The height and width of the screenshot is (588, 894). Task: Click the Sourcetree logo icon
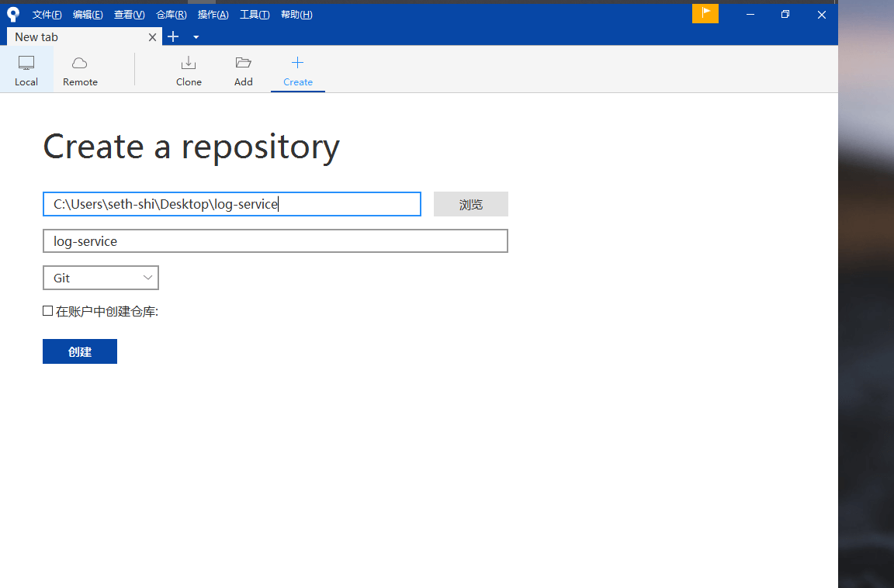click(x=12, y=15)
